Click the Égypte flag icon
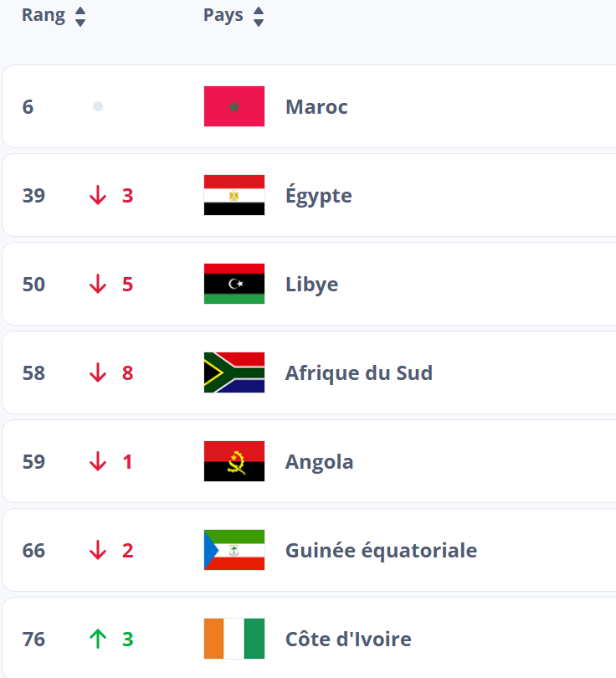616x678 pixels. (x=234, y=195)
